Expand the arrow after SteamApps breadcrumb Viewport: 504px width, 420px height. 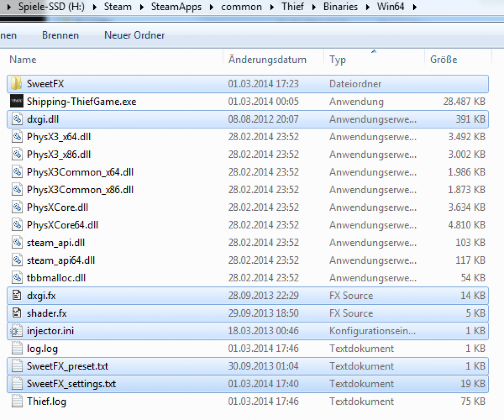pos(212,7)
